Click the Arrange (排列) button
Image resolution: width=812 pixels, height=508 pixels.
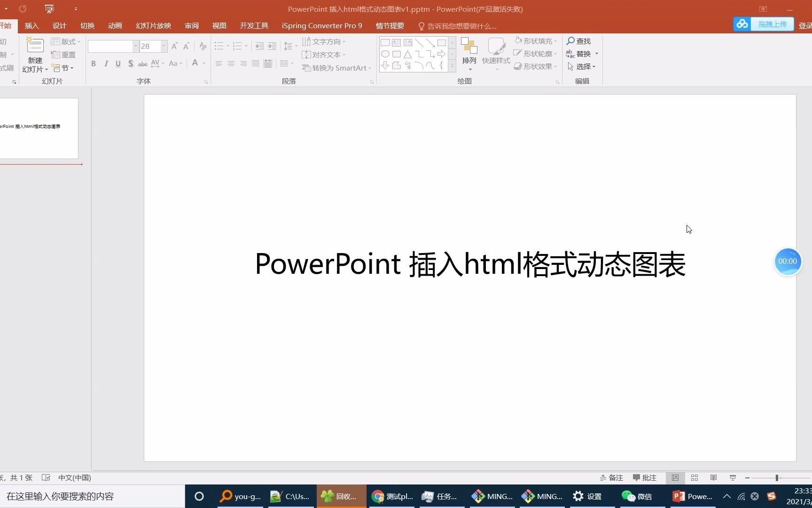469,54
